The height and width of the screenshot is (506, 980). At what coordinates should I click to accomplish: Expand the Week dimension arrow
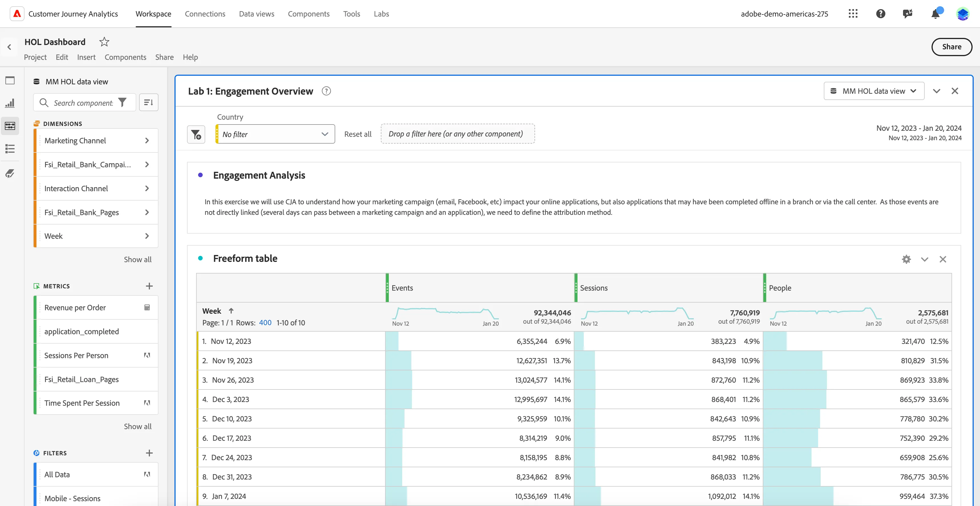tap(147, 236)
